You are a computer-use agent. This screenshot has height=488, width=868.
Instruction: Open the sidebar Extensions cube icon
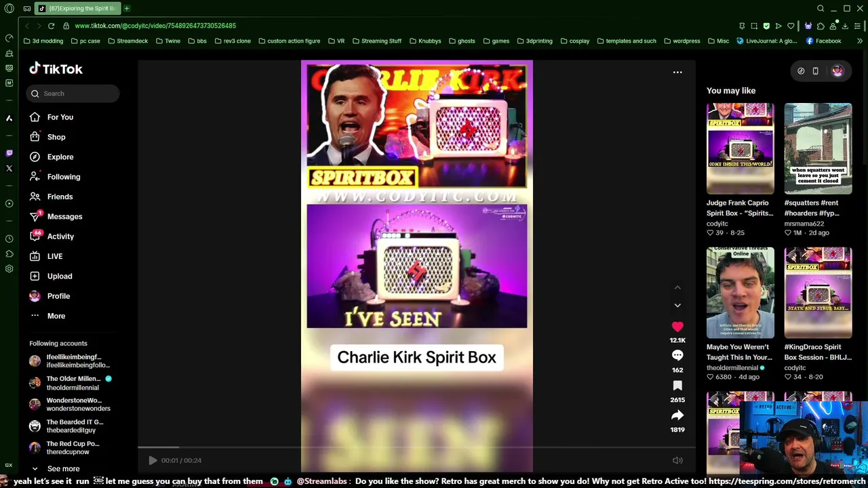click(x=9, y=253)
